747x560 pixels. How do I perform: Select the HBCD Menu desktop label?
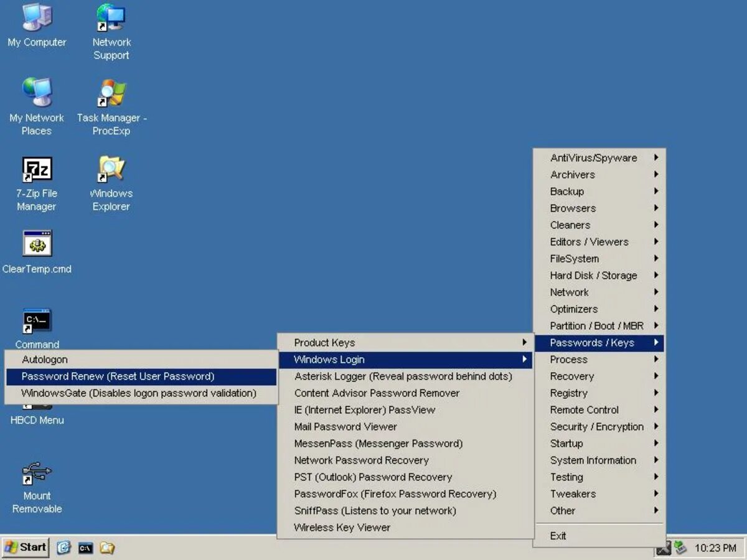37,420
